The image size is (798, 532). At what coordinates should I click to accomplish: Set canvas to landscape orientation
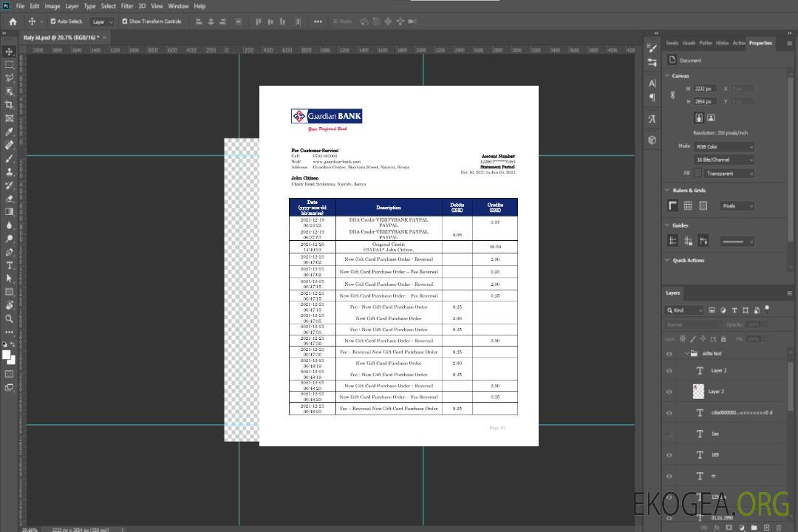point(711,118)
